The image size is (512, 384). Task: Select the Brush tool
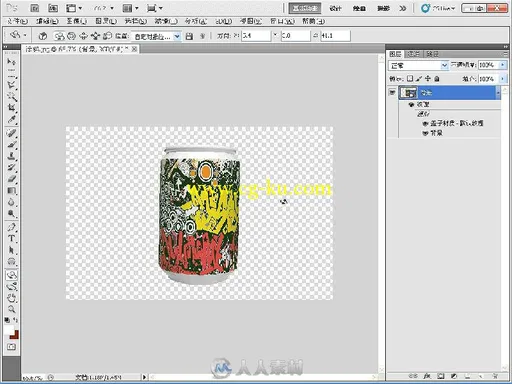point(11,145)
